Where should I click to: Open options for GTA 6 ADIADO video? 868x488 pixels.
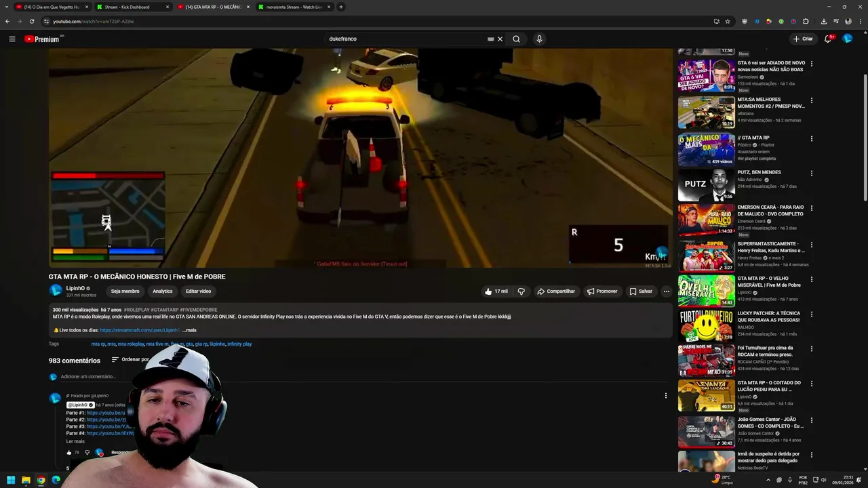pyautogui.click(x=812, y=64)
